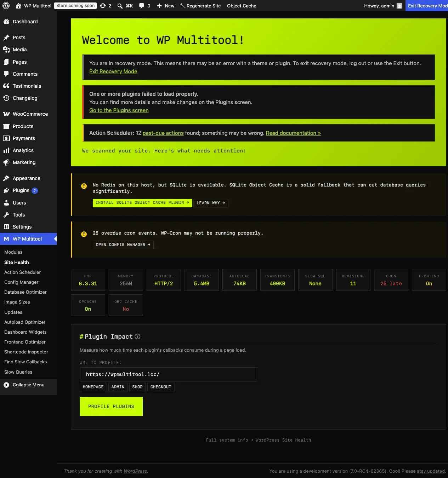Open the Shortcode Inspector submenu item
Viewport: 448px width, 478px height.
26,352
